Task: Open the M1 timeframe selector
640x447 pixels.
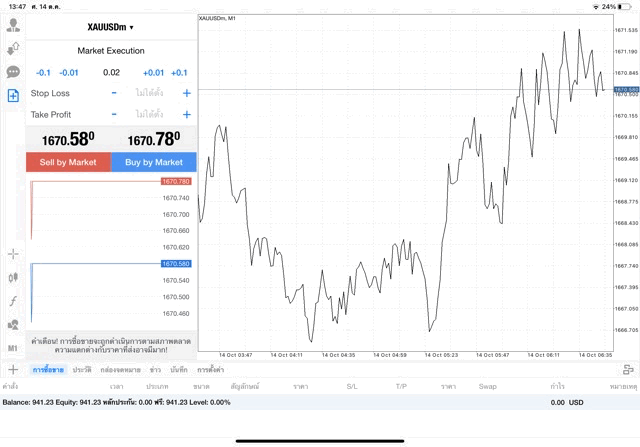Action: 13,348
